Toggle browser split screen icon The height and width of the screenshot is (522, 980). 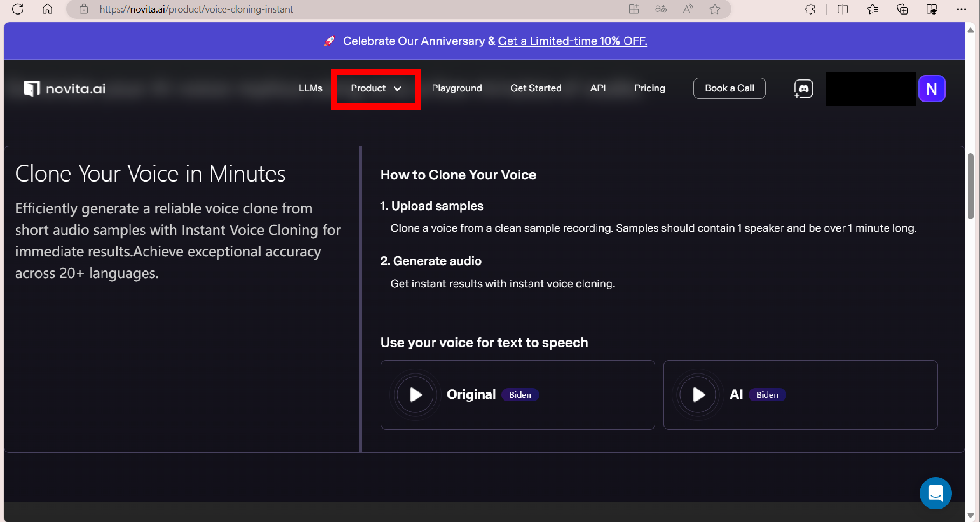tap(842, 9)
